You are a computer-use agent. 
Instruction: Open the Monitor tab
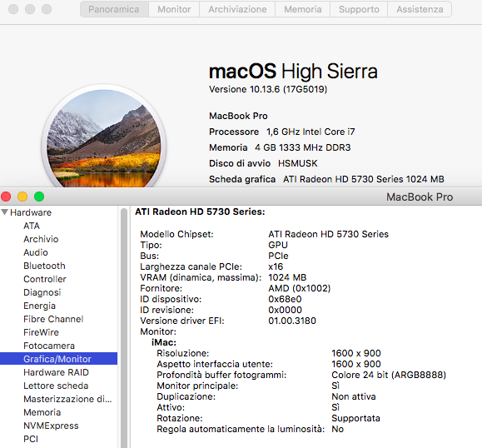[x=174, y=9]
